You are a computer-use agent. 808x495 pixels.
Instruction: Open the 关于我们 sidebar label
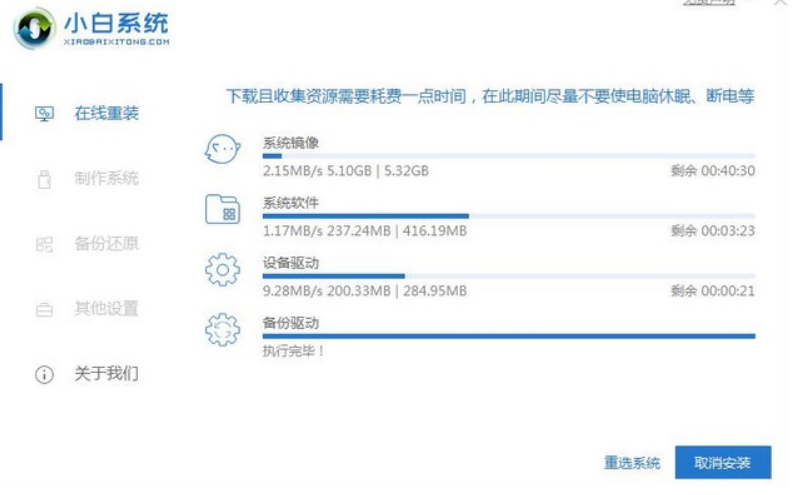[x=107, y=375]
